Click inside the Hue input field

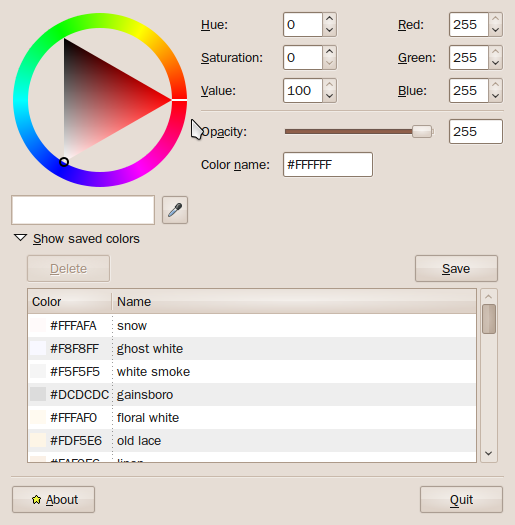coord(303,24)
